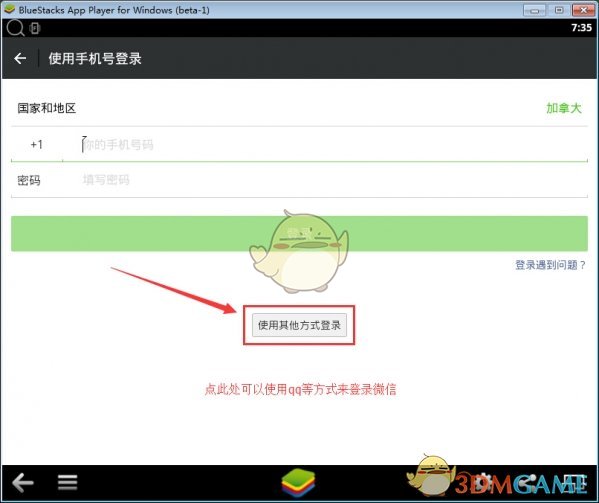Image resolution: width=599 pixels, height=503 pixels.
Task: Open BlueStacks home via center logo
Action: [x=298, y=483]
